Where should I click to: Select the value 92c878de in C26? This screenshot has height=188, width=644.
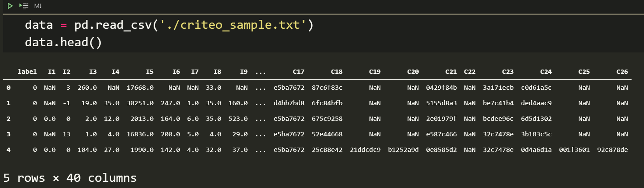coord(612,150)
